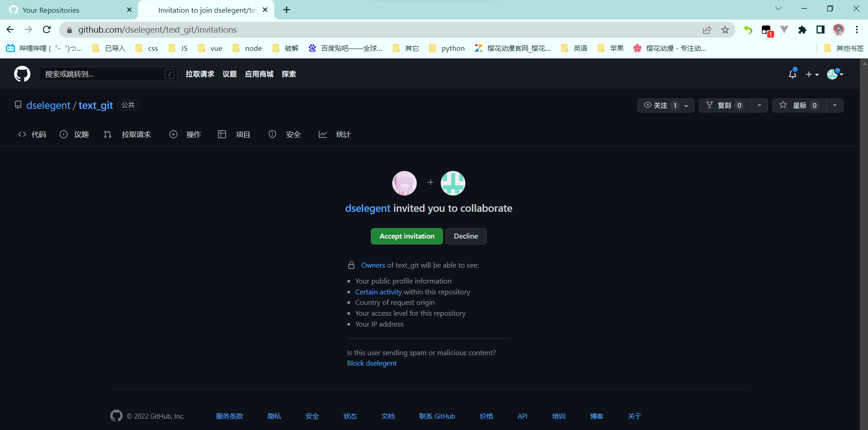Click the 复刻 fork button
Screen dimensions: 868x430
(725, 105)
